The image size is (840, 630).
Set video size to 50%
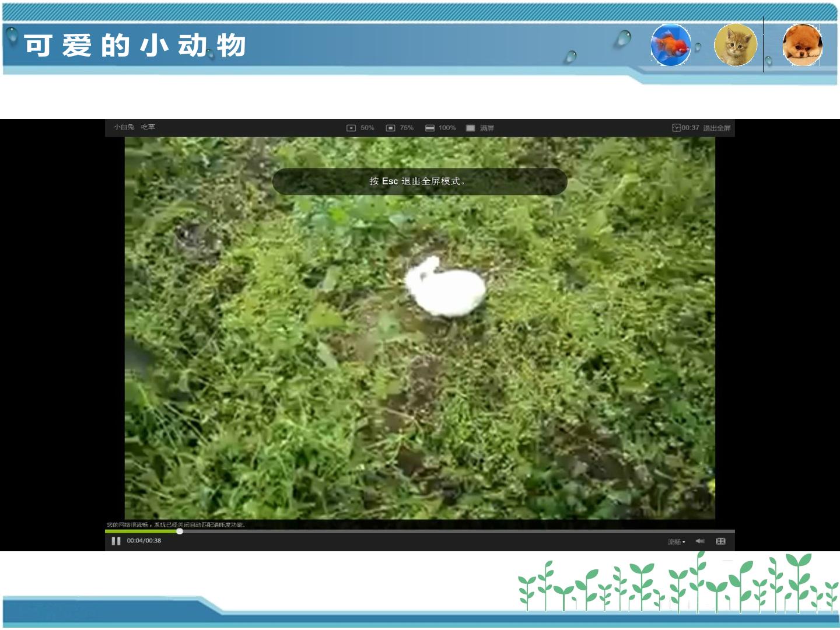[360, 128]
